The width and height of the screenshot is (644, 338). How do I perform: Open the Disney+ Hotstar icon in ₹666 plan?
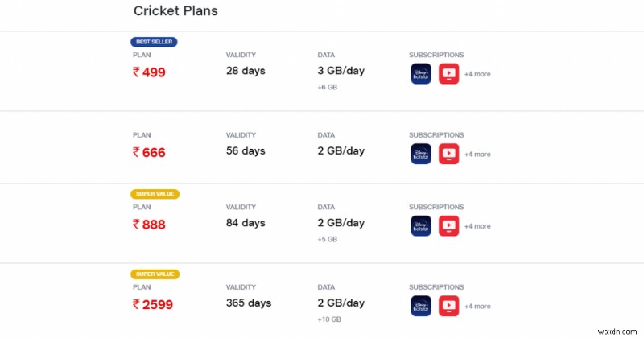click(421, 154)
